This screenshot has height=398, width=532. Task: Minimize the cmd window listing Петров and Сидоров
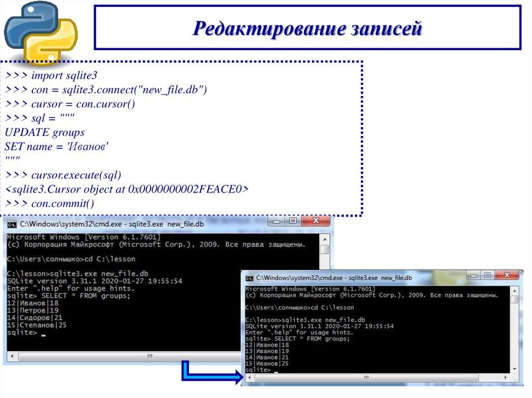pos(277,222)
